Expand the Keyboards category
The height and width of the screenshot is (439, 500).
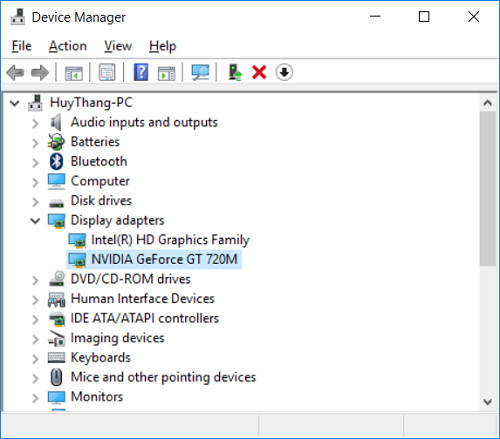click(x=35, y=359)
